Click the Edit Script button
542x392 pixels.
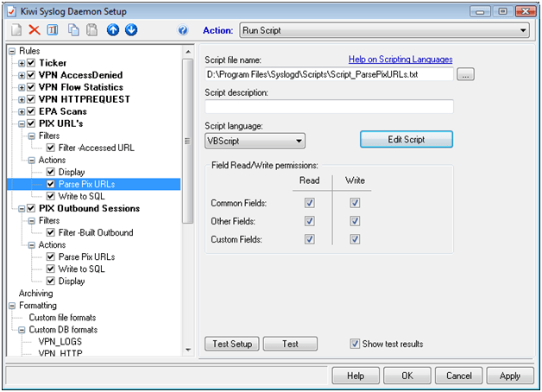406,139
